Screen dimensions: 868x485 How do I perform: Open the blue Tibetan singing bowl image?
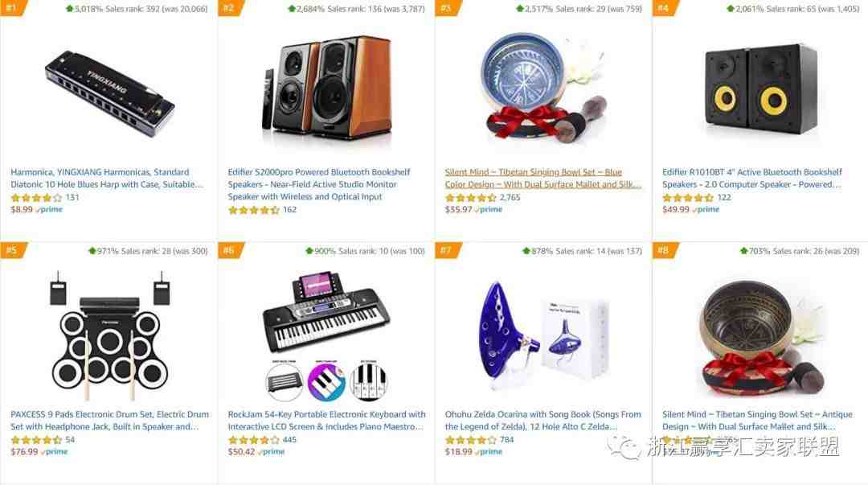543,88
